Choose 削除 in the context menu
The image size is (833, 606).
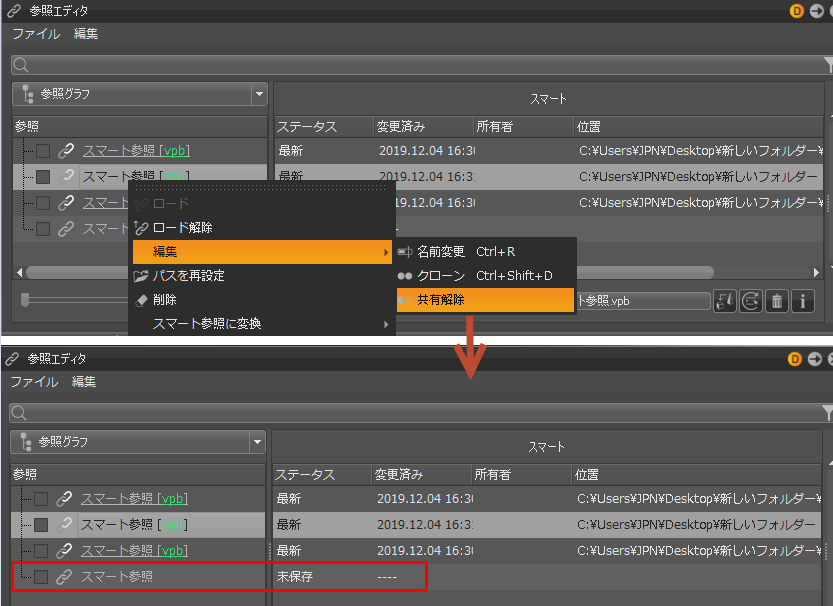tap(263, 300)
